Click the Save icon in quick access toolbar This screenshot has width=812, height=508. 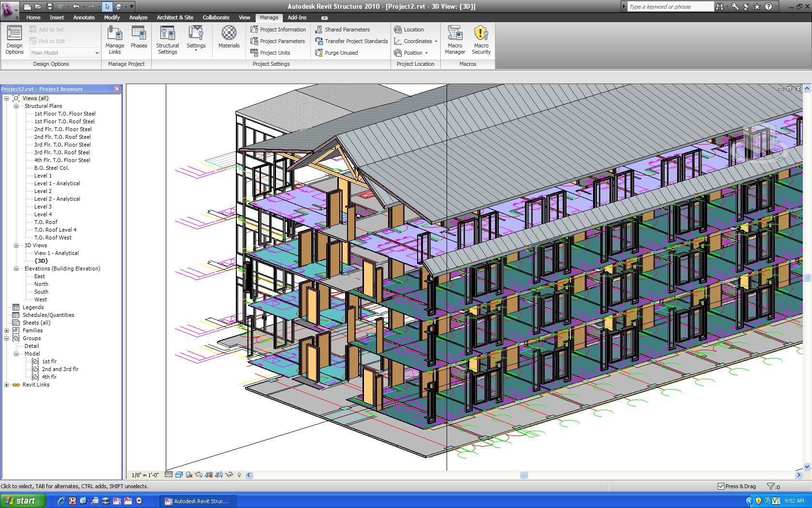coord(49,7)
